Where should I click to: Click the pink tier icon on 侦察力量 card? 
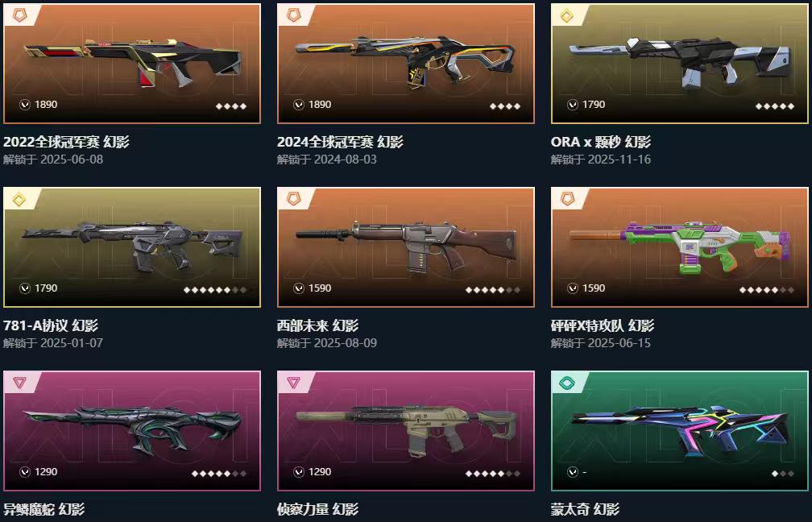(x=293, y=383)
